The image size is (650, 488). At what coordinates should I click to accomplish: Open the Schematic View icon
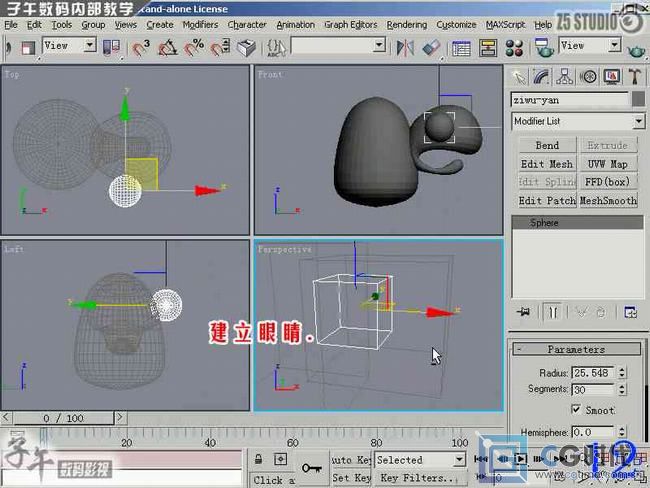(x=488, y=48)
